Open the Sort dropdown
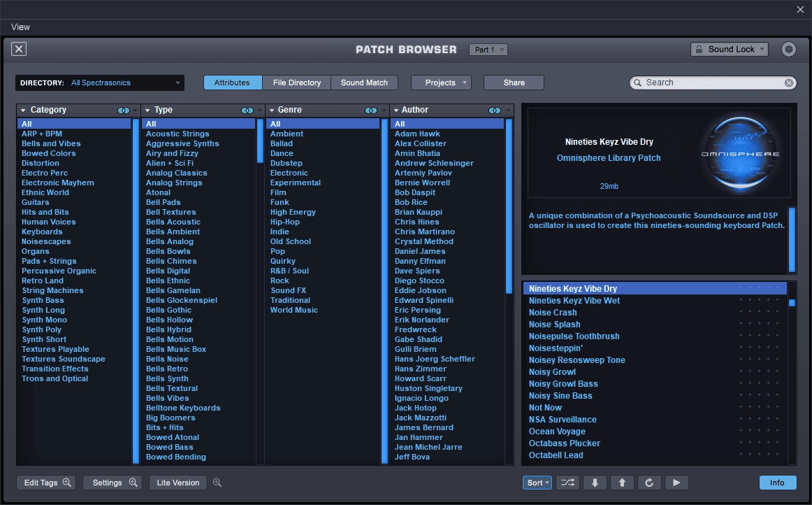This screenshot has width=812, height=505. [537, 483]
